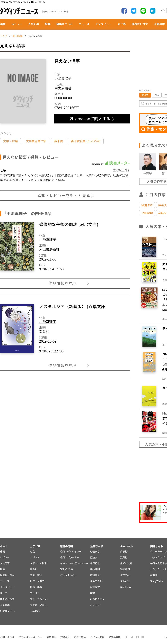Share the page via the Twitter icon
Viewport: 167px width, 644px height.
tap(134, 11)
